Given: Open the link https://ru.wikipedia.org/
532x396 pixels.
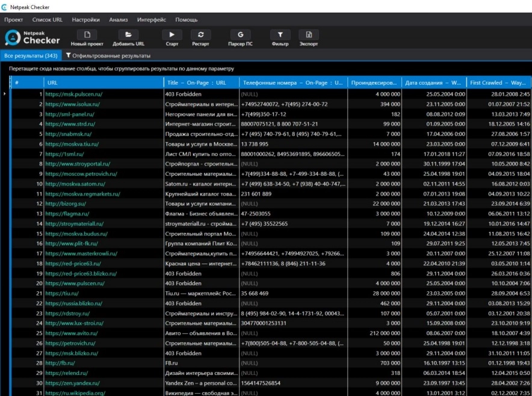Looking at the screenshot, I should tap(75, 393).
